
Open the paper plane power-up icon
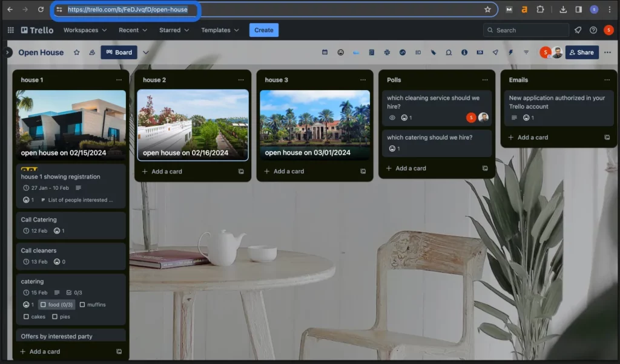point(495,52)
